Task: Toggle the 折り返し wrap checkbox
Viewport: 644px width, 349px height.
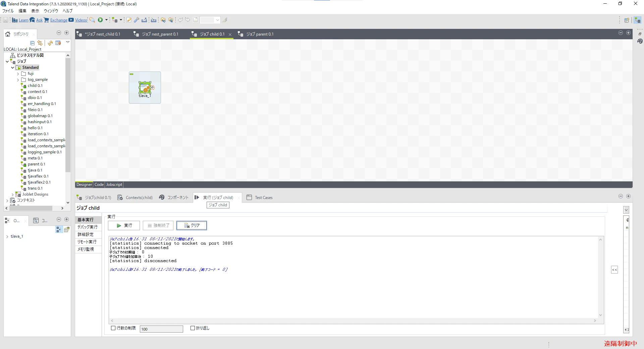Action: pos(193,328)
